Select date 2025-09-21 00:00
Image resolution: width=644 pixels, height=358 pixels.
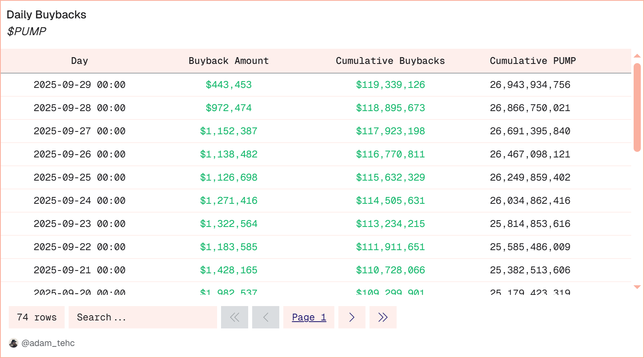click(x=79, y=270)
